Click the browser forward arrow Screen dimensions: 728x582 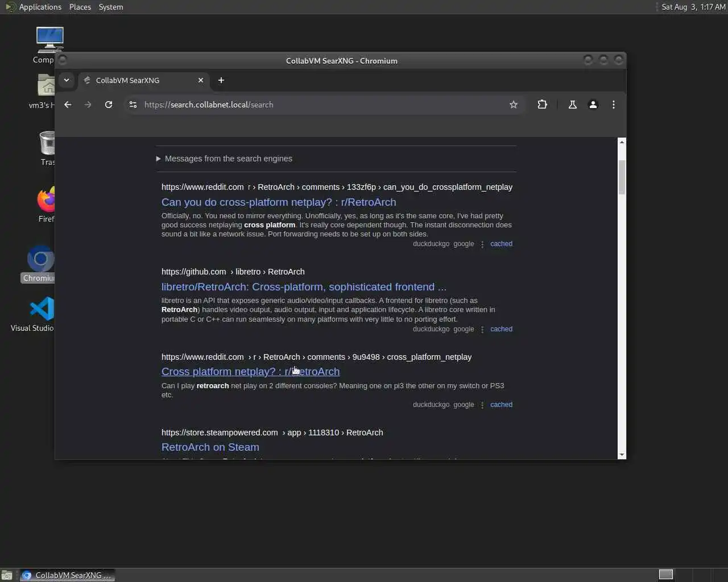click(88, 105)
